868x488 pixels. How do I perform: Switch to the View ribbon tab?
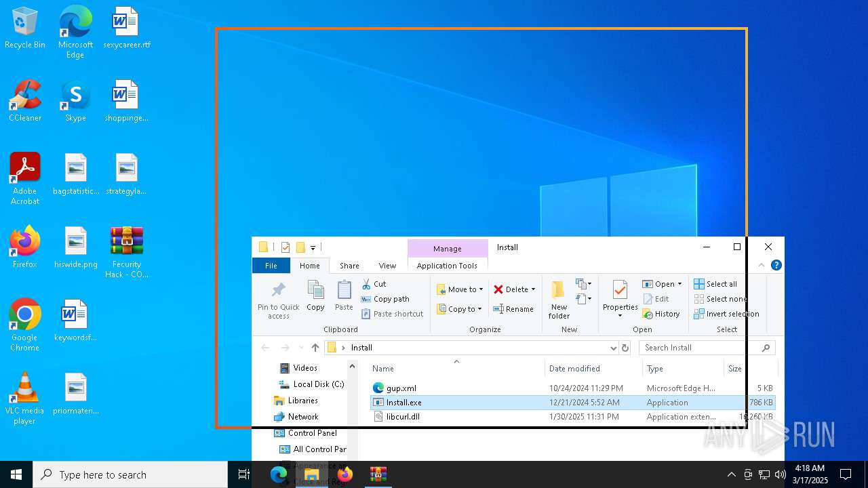point(387,266)
